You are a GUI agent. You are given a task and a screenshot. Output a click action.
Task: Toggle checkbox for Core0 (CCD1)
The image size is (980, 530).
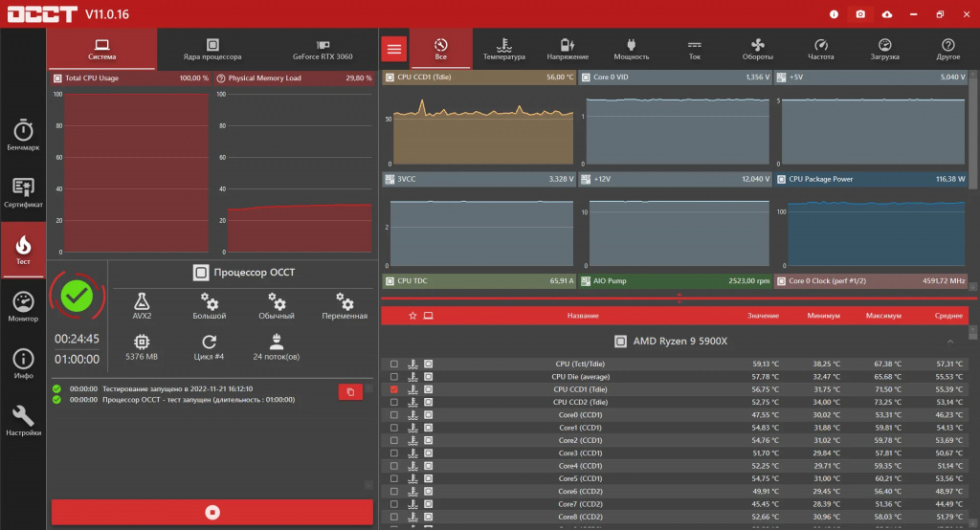tap(393, 415)
